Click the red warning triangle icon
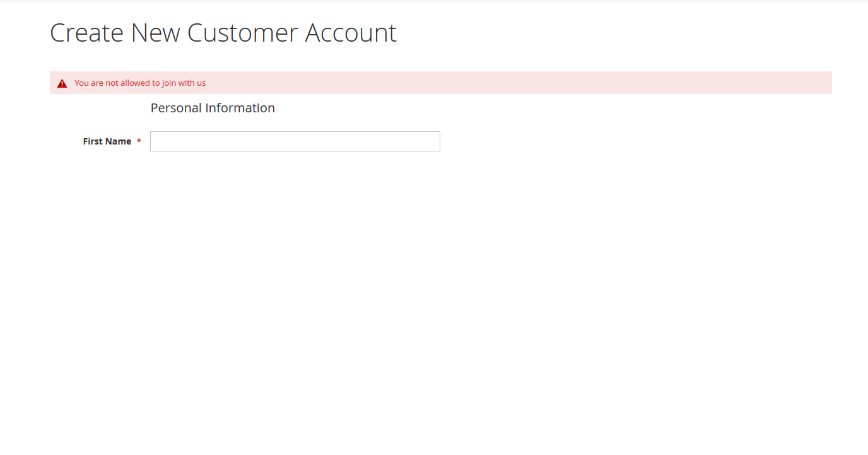Image resolution: width=868 pixels, height=455 pixels. click(x=62, y=83)
